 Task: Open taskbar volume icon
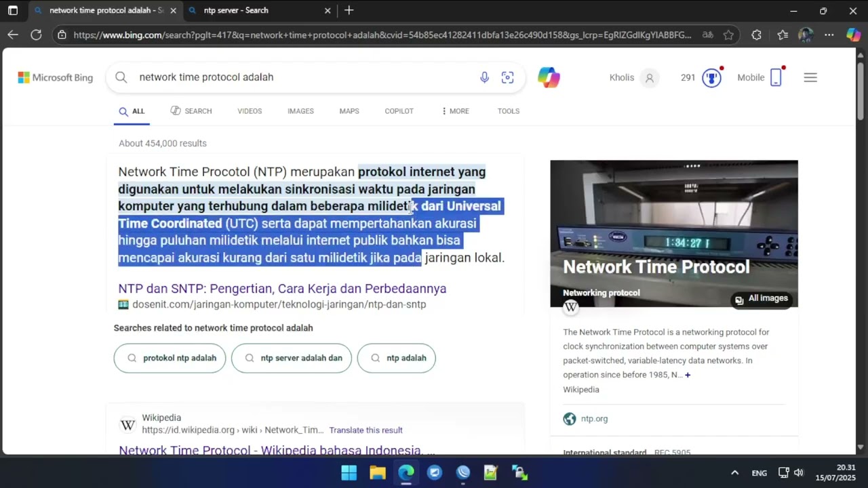pyautogui.click(x=798, y=472)
